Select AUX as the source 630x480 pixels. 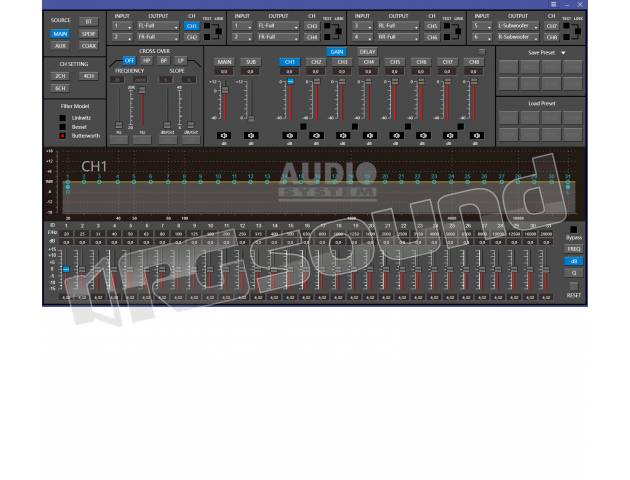pyautogui.click(x=60, y=46)
